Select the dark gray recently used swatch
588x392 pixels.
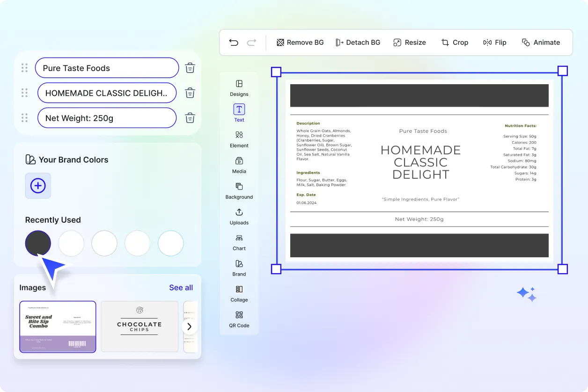point(37,243)
